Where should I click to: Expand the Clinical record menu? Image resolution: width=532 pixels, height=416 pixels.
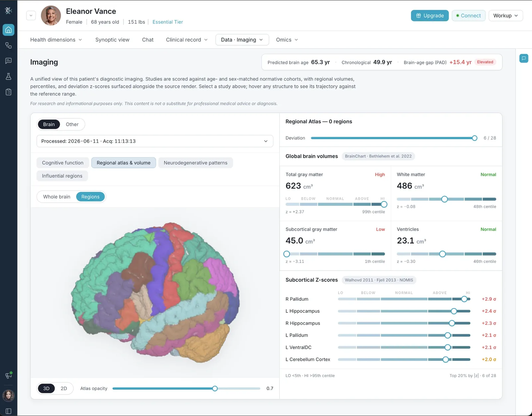(x=187, y=40)
